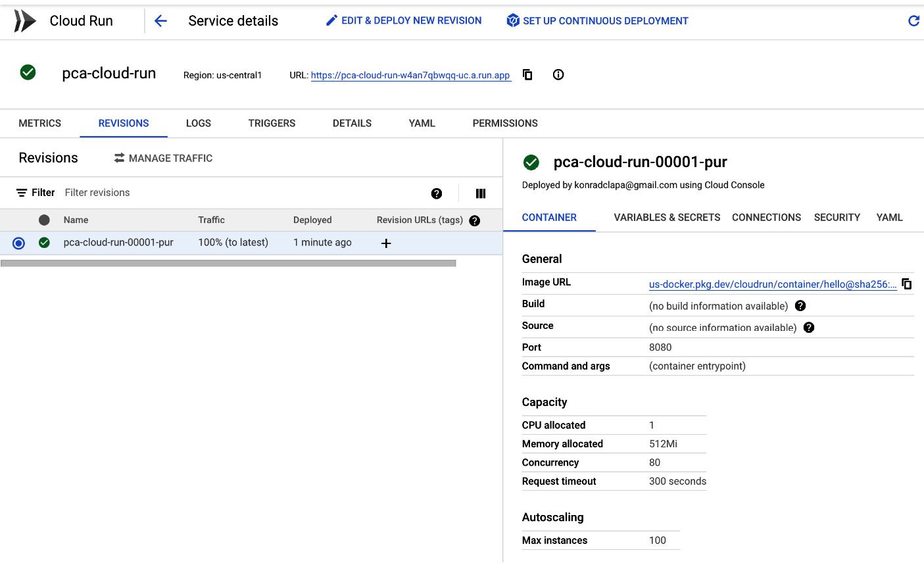Open the service YAML tab
Image resolution: width=924 pixels, height=567 pixels.
tap(422, 123)
